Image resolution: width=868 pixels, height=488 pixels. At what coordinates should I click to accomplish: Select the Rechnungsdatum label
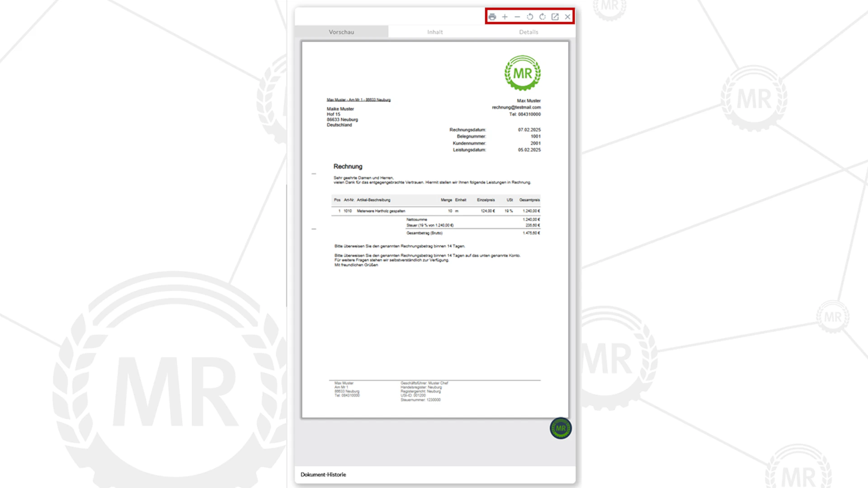click(468, 130)
